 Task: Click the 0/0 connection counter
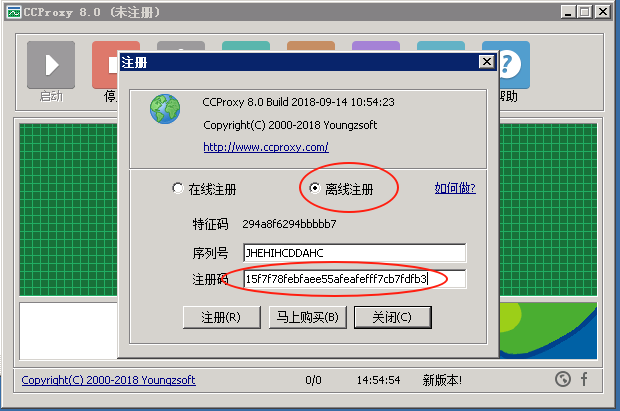[313, 380]
